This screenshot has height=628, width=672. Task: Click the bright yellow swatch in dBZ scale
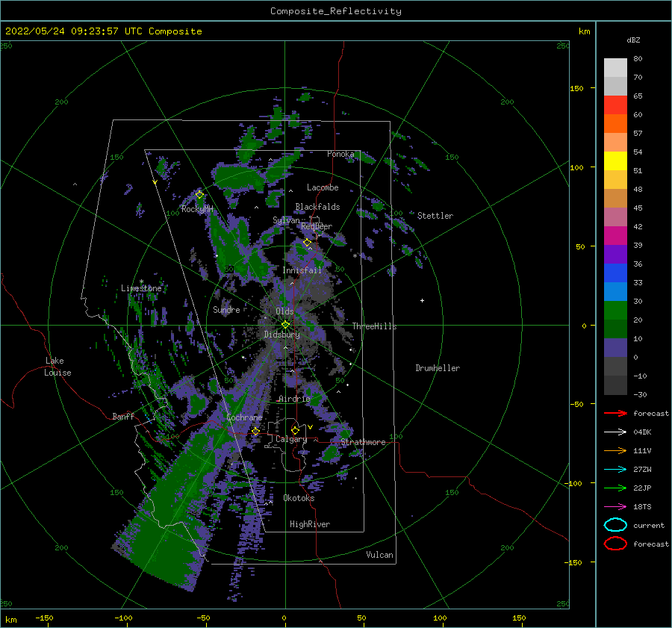tap(615, 161)
